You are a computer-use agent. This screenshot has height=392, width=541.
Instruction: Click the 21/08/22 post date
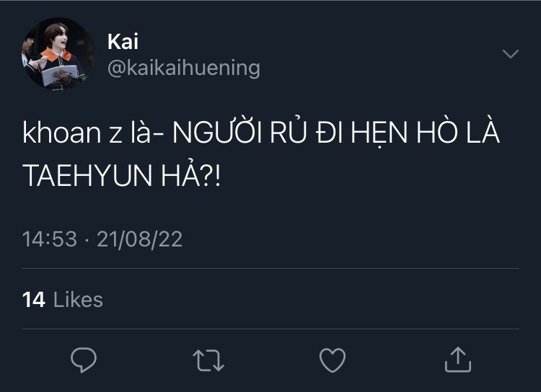pos(141,239)
